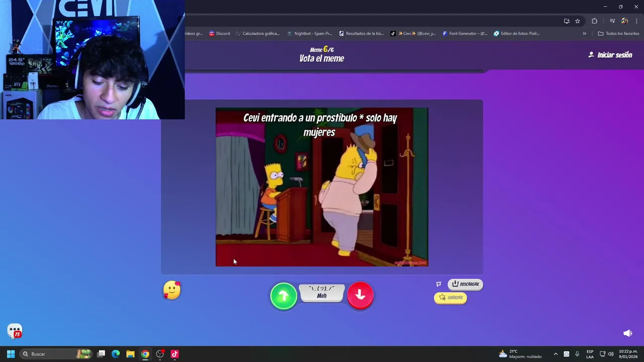Open Todos los favoritos folder
644x362 pixels.
(618, 34)
